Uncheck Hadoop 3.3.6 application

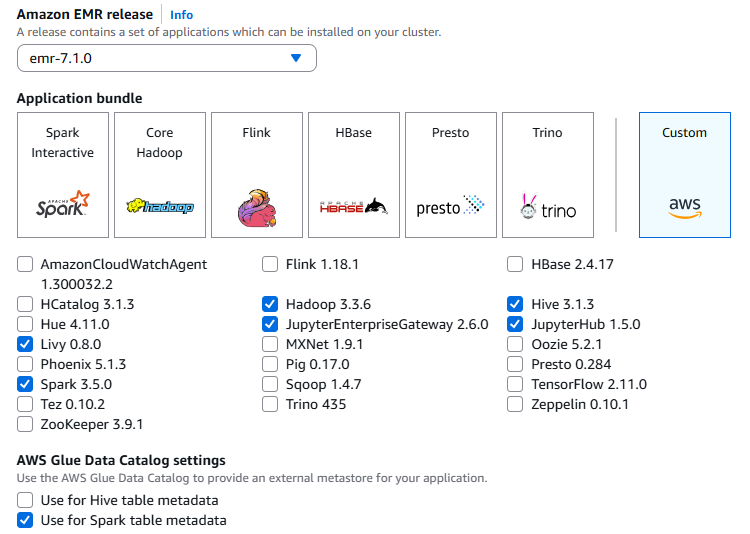coord(270,304)
